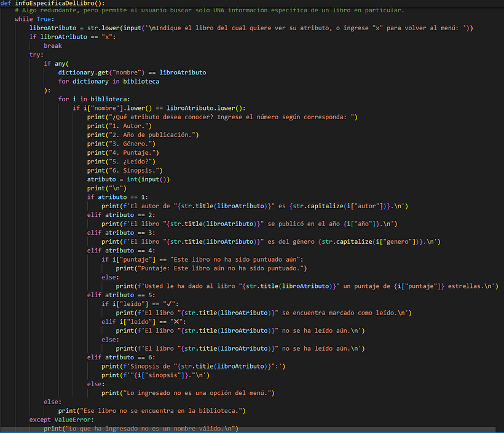
Task: Click the 'if i["leido"] == "✓":' line
Action: coord(140,304)
